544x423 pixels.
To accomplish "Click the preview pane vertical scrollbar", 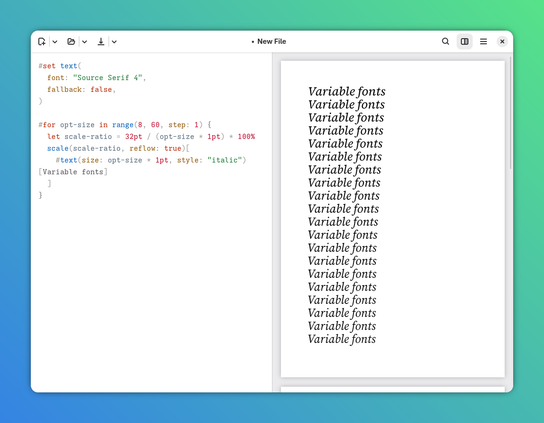I will coord(511,113).
